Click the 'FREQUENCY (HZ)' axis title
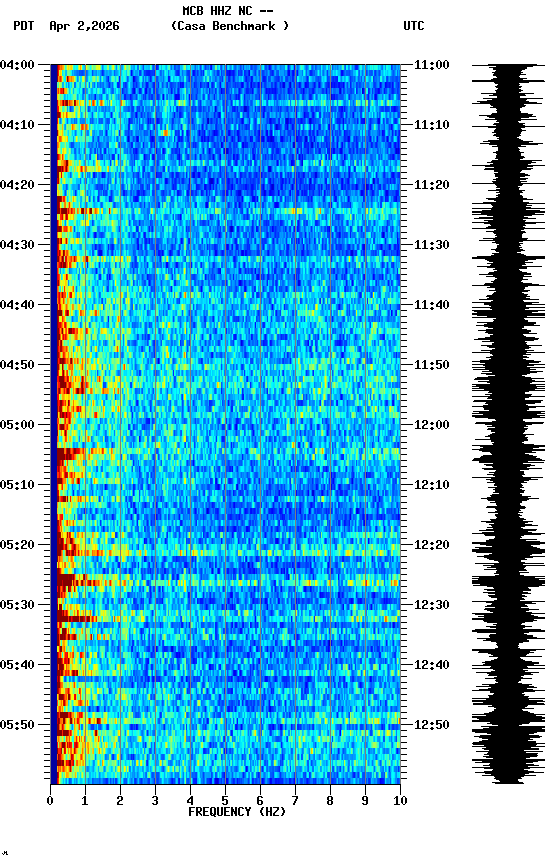The height and width of the screenshot is (864, 552). click(x=237, y=812)
